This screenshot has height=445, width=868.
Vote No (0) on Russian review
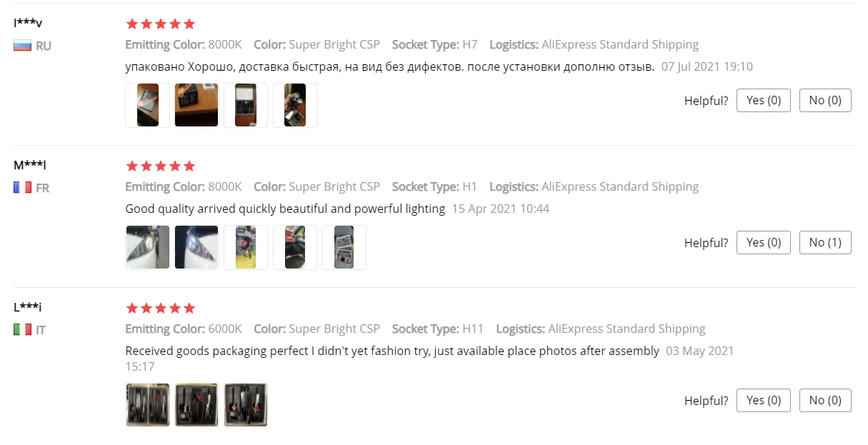point(825,100)
